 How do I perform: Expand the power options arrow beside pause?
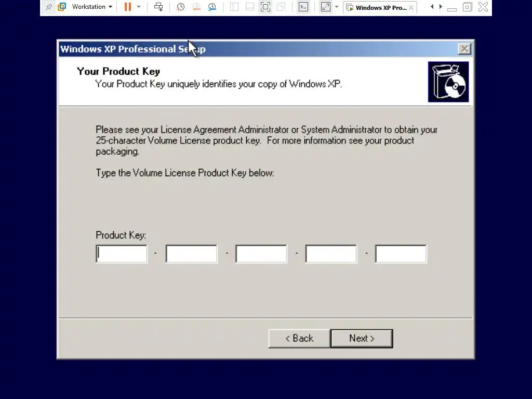pyautogui.click(x=139, y=7)
